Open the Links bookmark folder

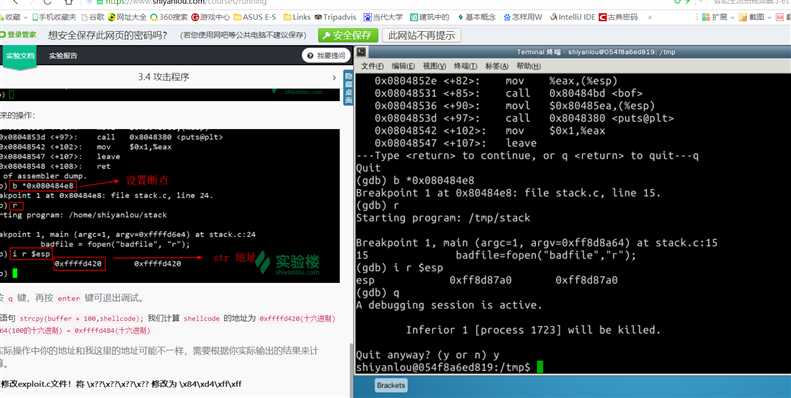click(x=297, y=17)
